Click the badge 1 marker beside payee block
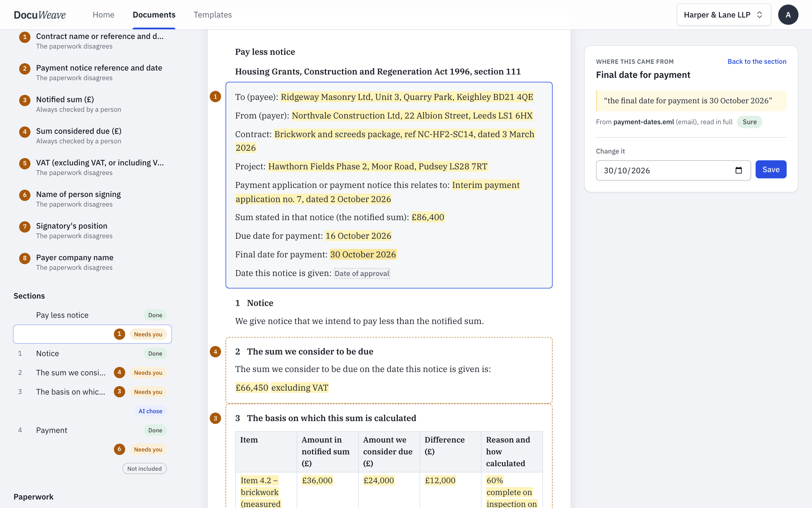The width and height of the screenshot is (812, 508). pos(215,97)
